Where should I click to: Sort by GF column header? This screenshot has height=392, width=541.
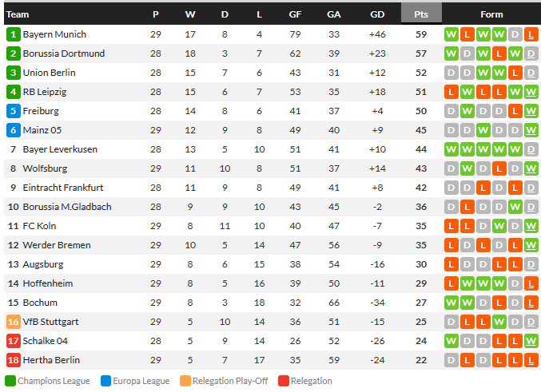click(x=295, y=14)
